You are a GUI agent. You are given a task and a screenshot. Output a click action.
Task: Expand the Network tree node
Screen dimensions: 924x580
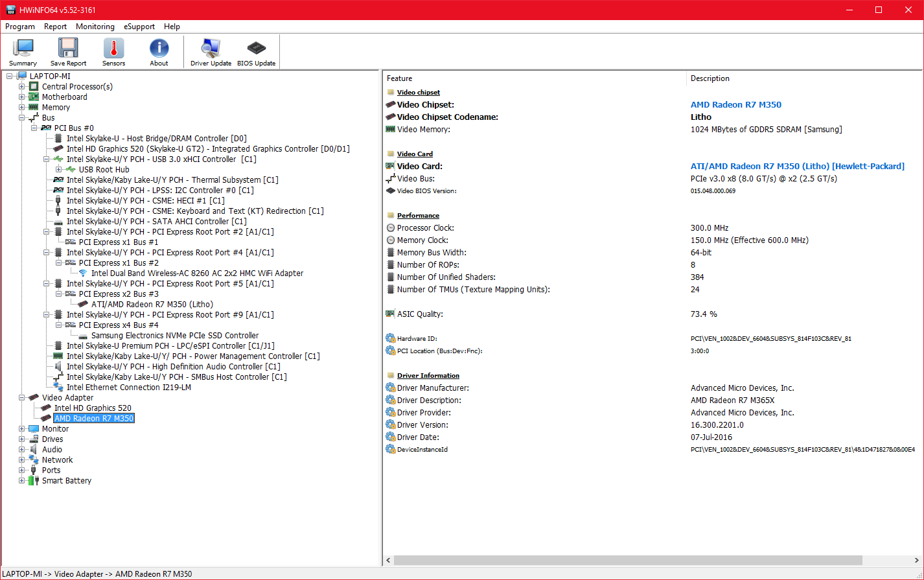[22, 459]
